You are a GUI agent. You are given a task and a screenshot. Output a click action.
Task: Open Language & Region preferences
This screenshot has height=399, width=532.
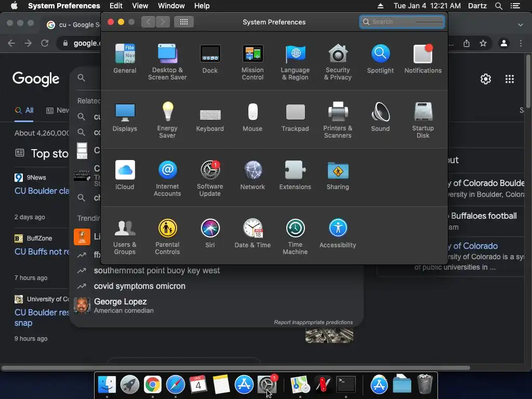click(295, 62)
